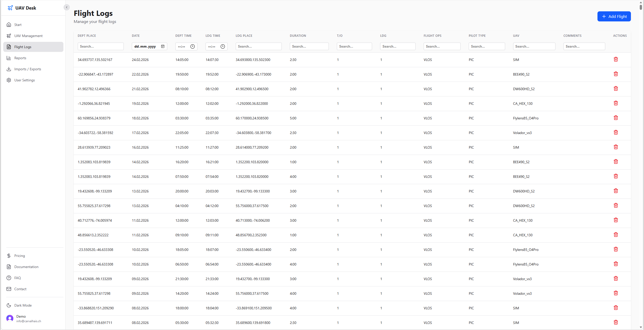644x330 pixels.
Task: Focus the Ldg Place search field
Action: click(x=259, y=46)
